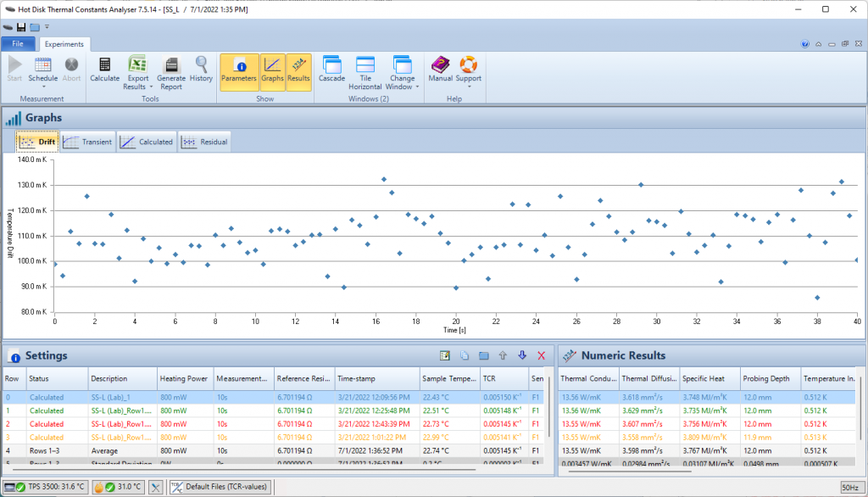
Task: Toggle the Results panel display
Action: point(298,72)
